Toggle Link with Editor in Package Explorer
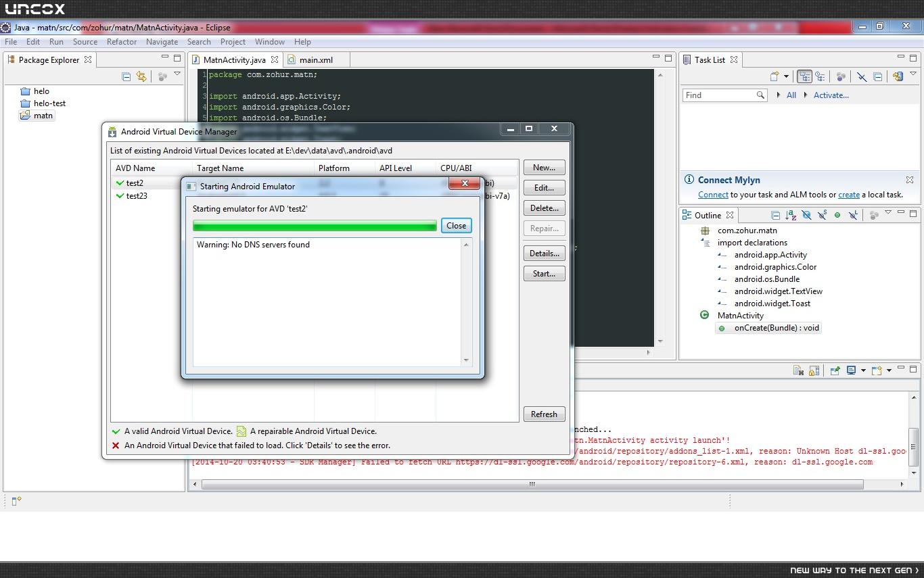This screenshot has width=924, height=578. click(141, 76)
